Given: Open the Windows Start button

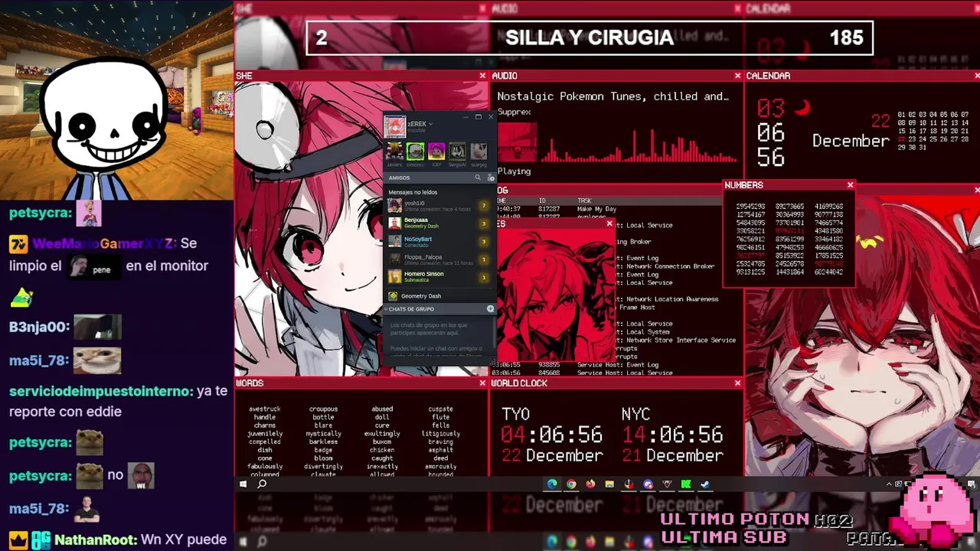Looking at the screenshot, I should click(243, 484).
